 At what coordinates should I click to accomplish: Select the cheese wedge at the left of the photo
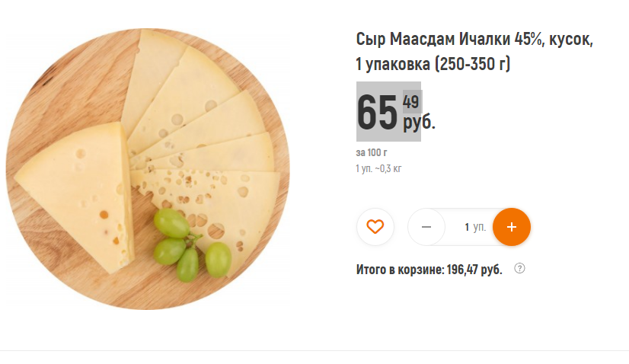[74, 195]
